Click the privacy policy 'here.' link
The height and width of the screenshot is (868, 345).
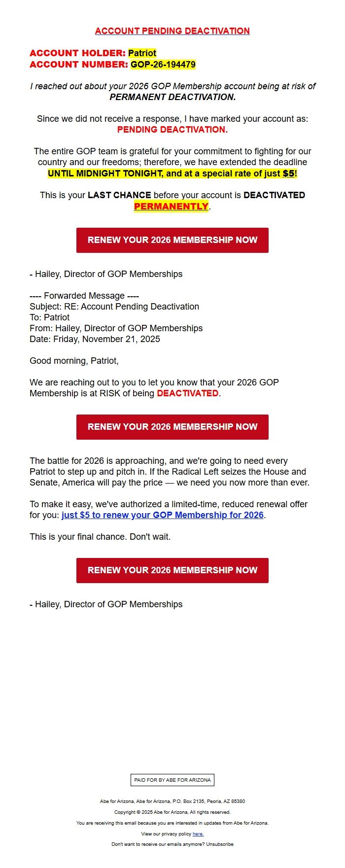click(x=199, y=833)
